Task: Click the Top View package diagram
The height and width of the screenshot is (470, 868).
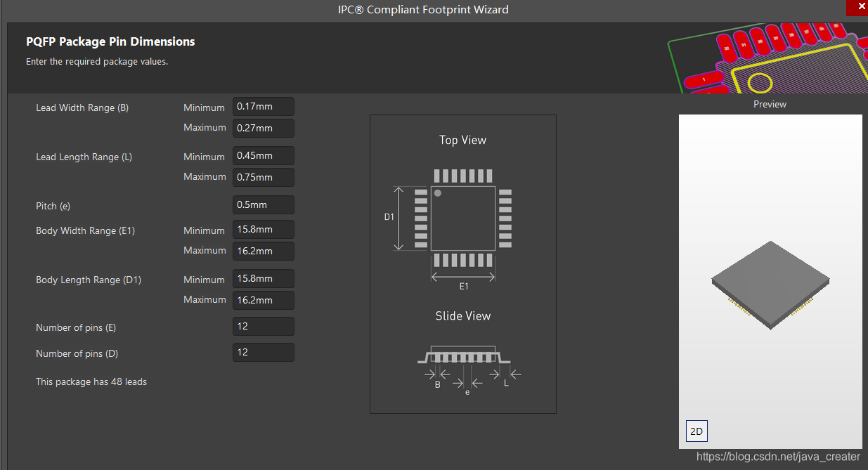Action: [x=463, y=218]
